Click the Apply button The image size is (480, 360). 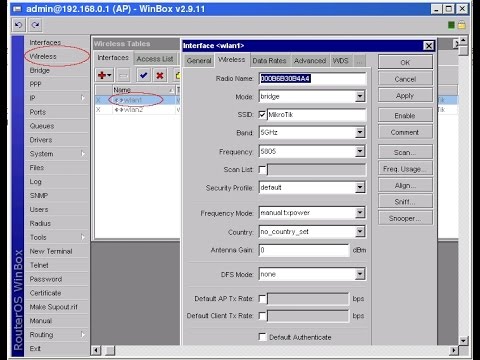click(405, 96)
